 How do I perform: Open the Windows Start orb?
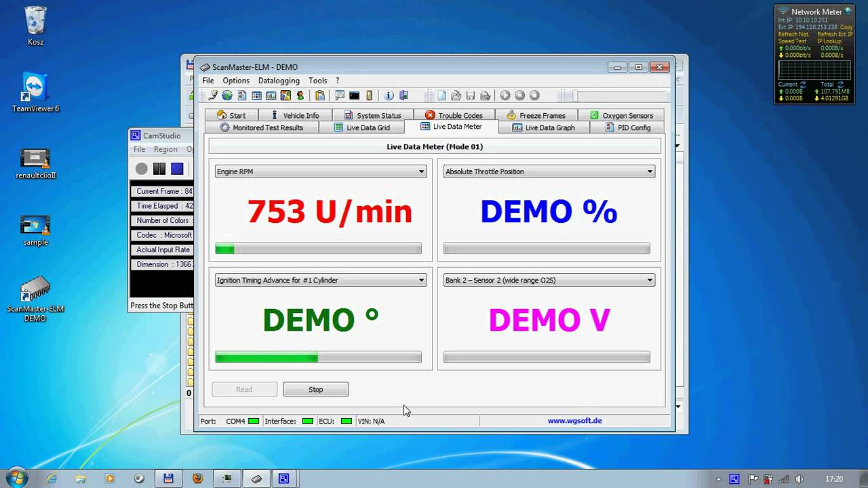[16, 478]
